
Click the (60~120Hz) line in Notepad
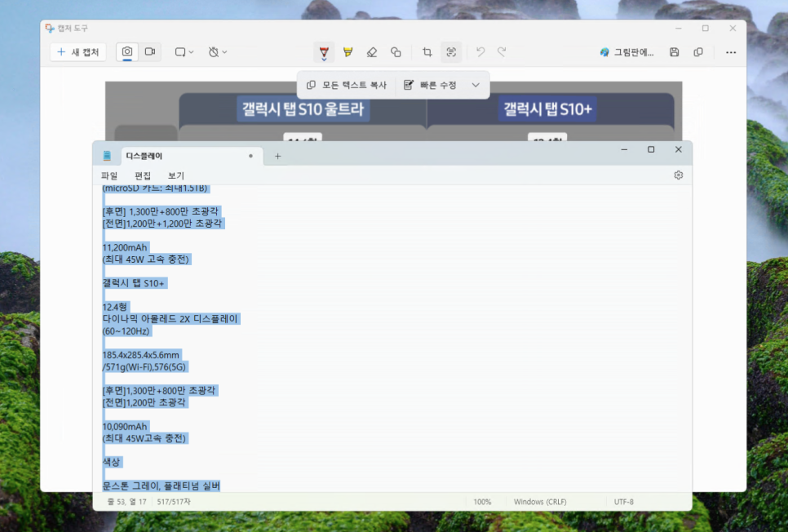pos(126,330)
